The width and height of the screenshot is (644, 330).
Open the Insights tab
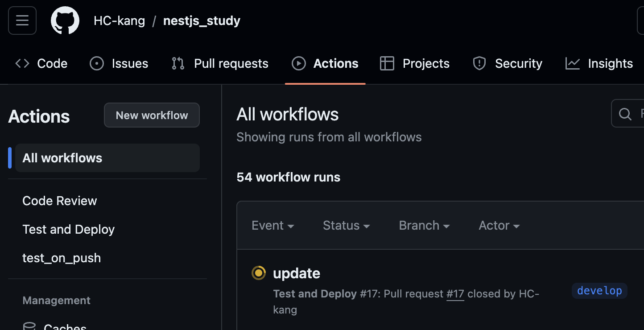(x=599, y=64)
